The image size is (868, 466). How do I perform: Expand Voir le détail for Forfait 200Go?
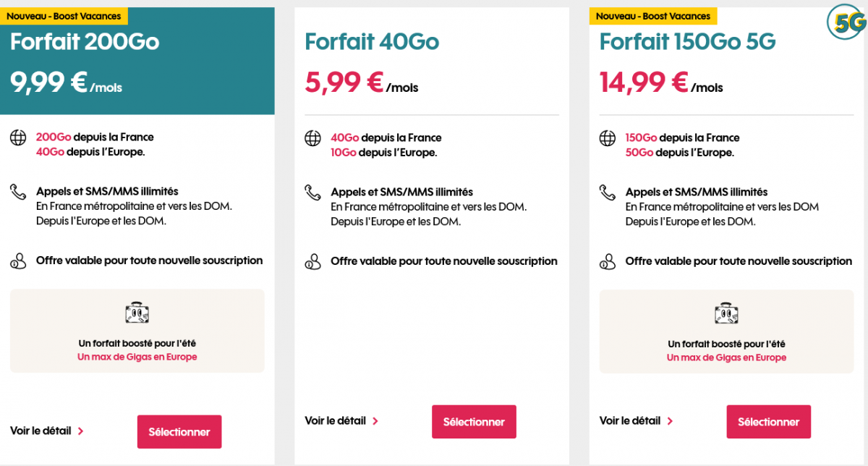47,431
